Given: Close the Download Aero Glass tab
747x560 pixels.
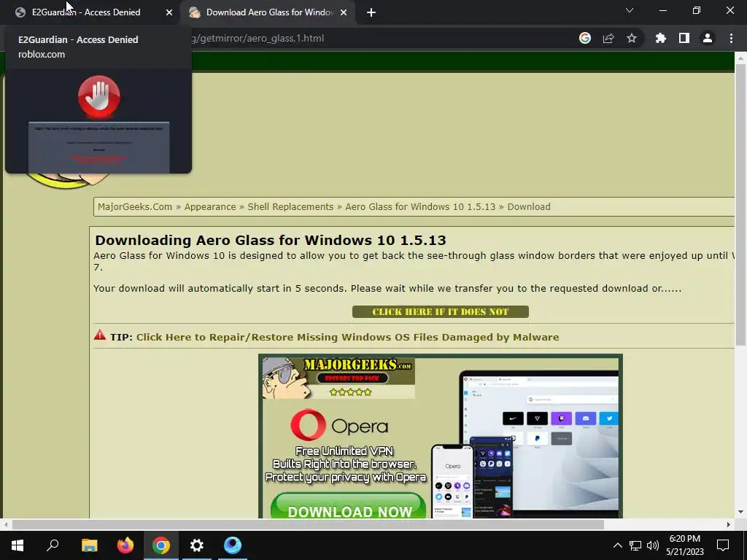Looking at the screenshot, I should click(344, 12).
